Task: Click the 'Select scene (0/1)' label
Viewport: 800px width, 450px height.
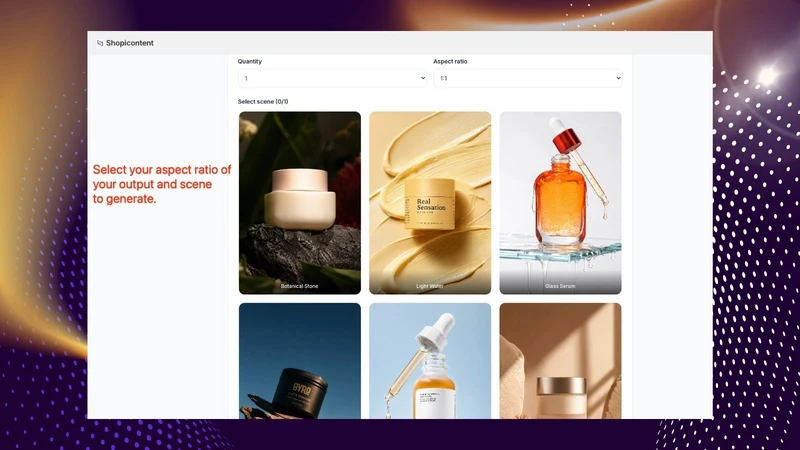Action: (263, 102)
